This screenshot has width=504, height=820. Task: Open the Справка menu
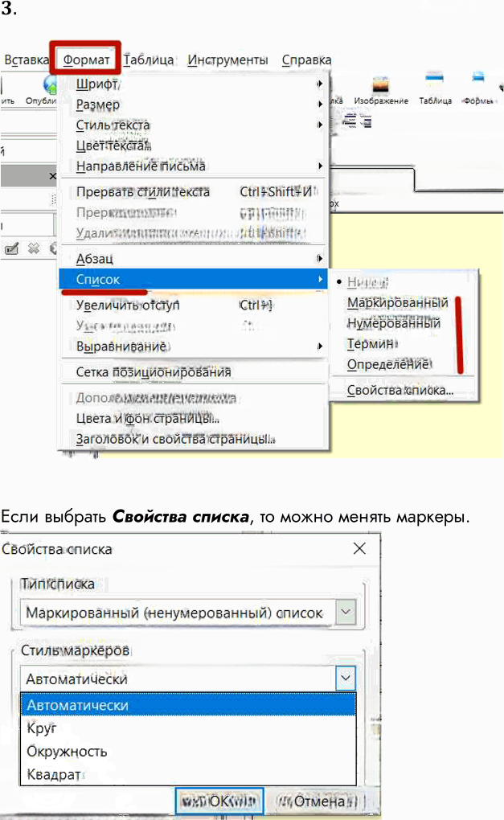(306, 60)
